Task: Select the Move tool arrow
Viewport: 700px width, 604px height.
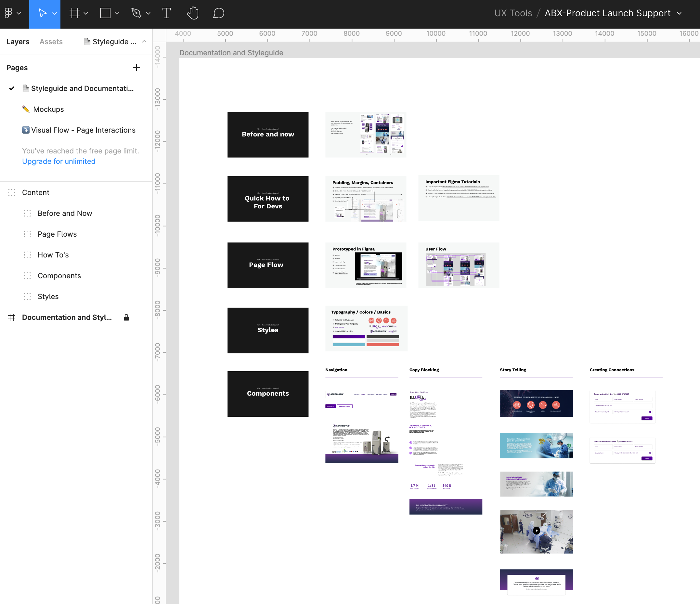Action: pos(42,13)
